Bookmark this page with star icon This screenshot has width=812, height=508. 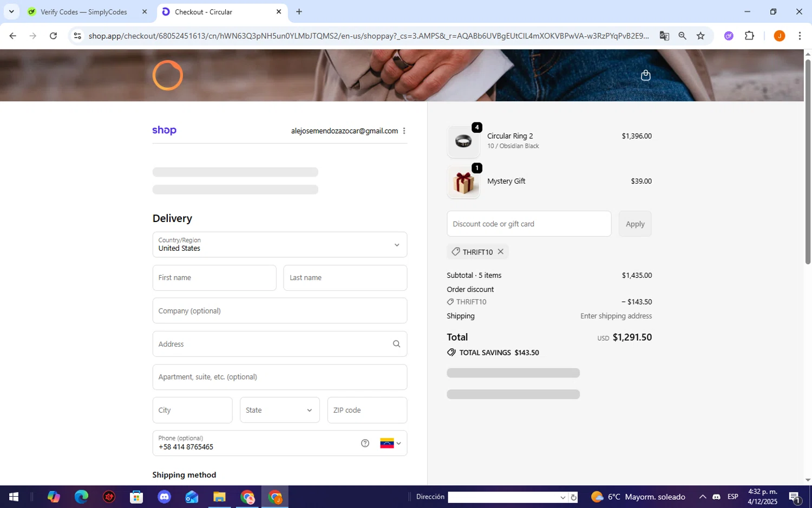click(x=700, y=36)
